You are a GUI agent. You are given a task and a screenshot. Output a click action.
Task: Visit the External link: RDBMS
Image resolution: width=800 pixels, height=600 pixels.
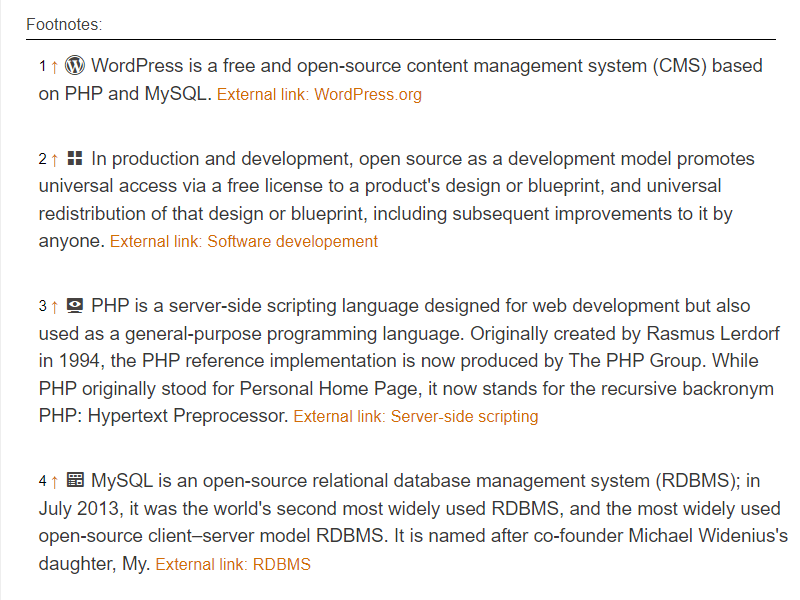233,564
